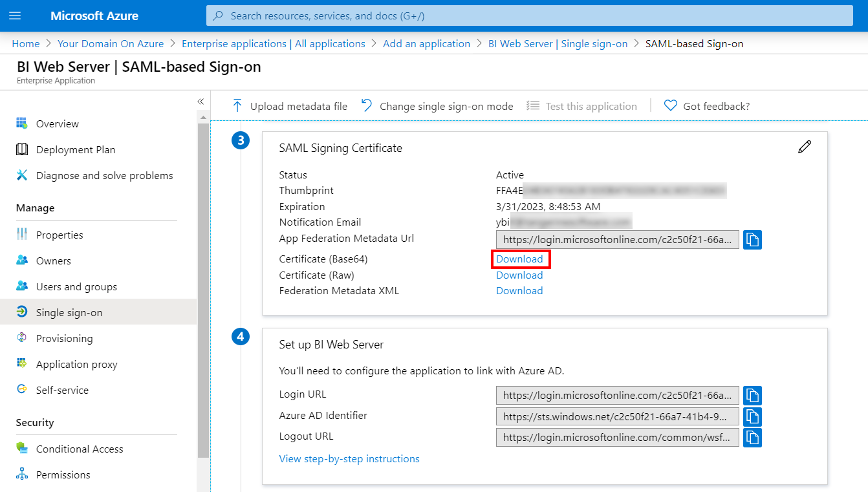Copy the Azure AD Identifier
The image size is (868, 492).
coord(752,416)
